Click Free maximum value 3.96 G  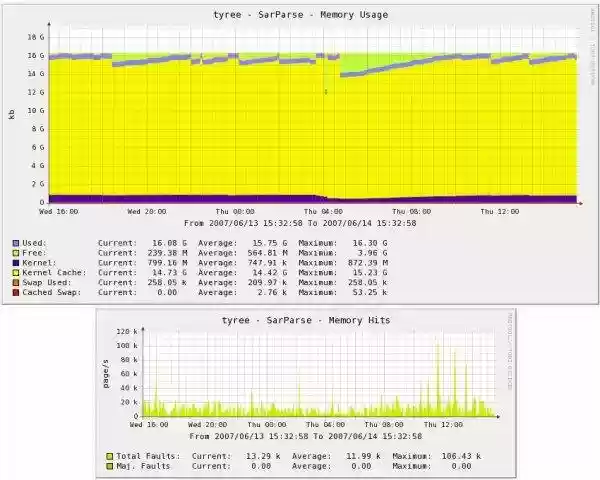pos(372,253)
